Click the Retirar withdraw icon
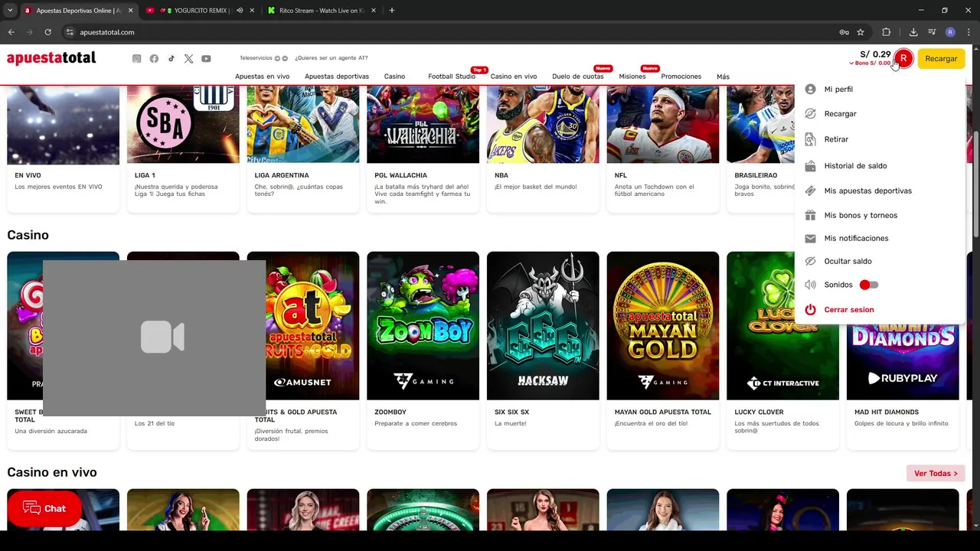Screen dimensions: 980x551 (810, 139)
